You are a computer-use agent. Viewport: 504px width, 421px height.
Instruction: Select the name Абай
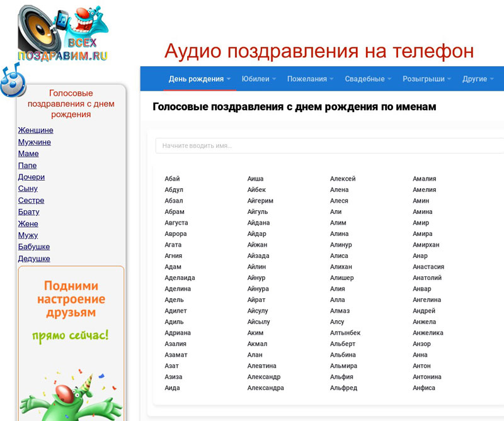[172, 179]
